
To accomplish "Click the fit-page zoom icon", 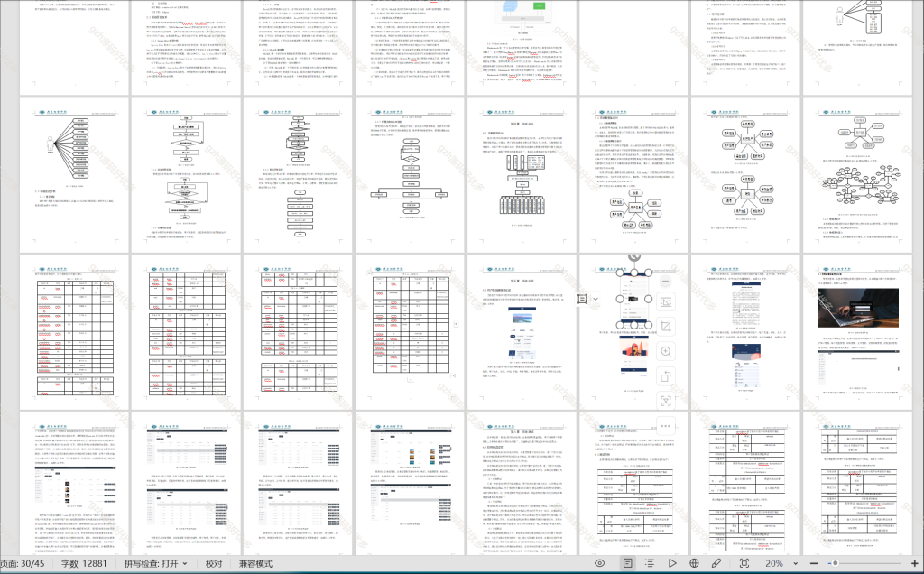I will [x=744, y=563].
